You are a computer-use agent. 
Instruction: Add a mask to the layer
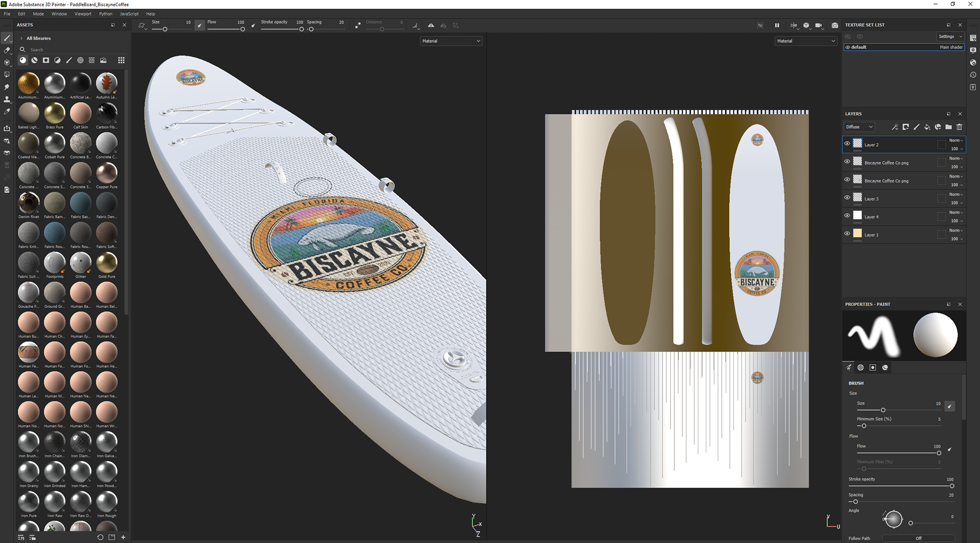click(x=905, y=127)
